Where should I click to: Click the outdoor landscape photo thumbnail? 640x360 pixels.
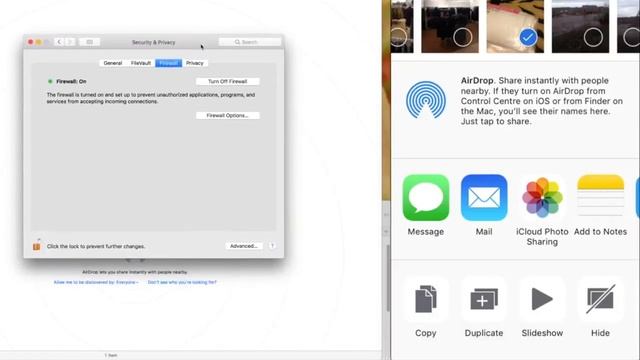pos(580,26)
